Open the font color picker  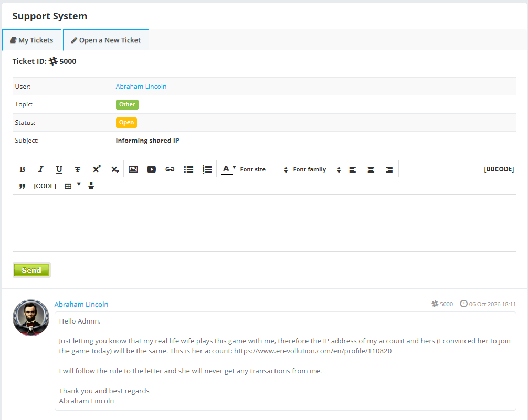click(228, 169)
